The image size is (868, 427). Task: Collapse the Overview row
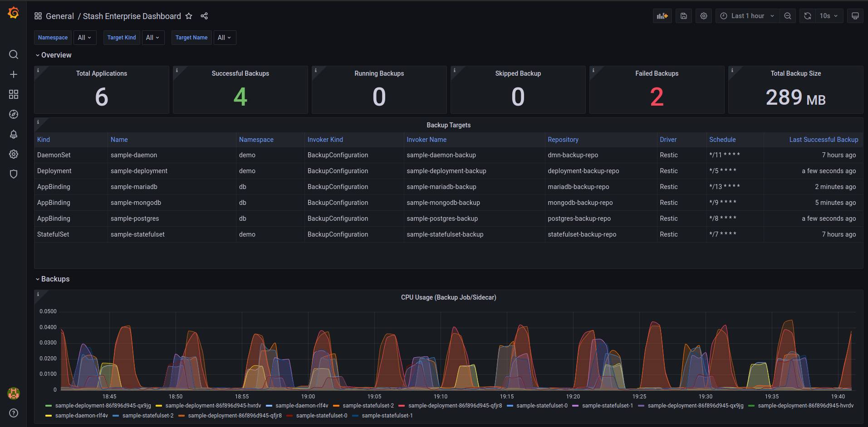(54, 55)
